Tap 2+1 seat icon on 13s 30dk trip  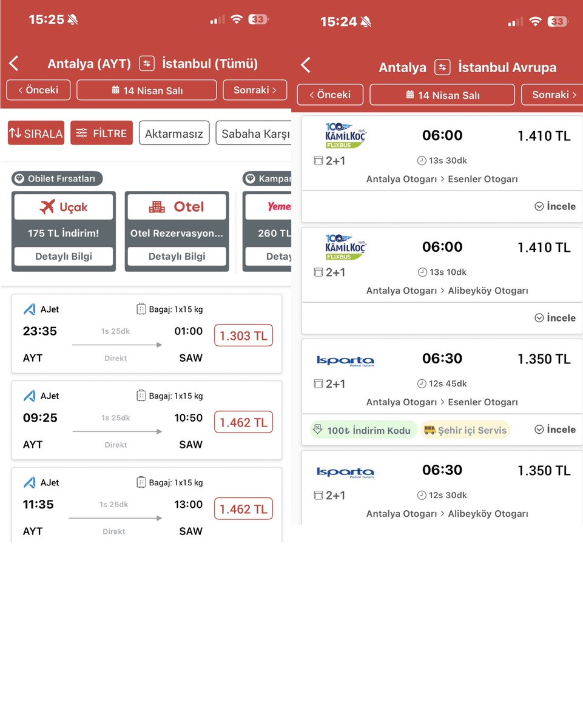coord(318,161)
